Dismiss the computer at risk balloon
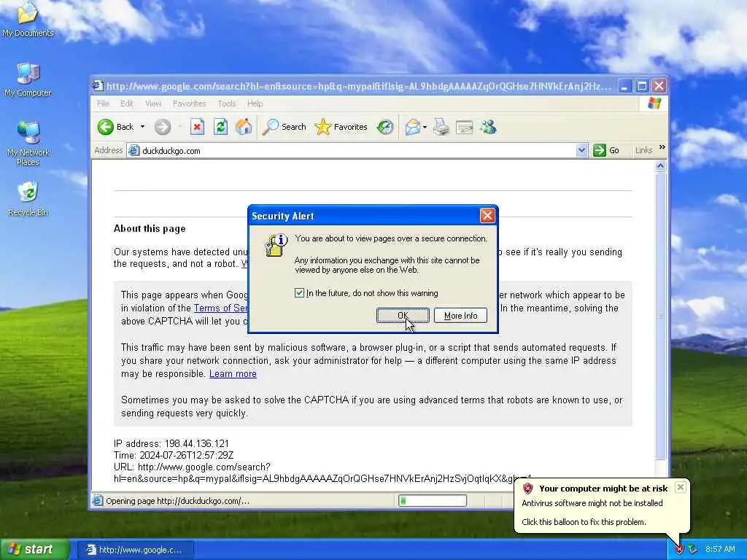Image resolution: width=747 pixels, height=560 pixels. 681,486
